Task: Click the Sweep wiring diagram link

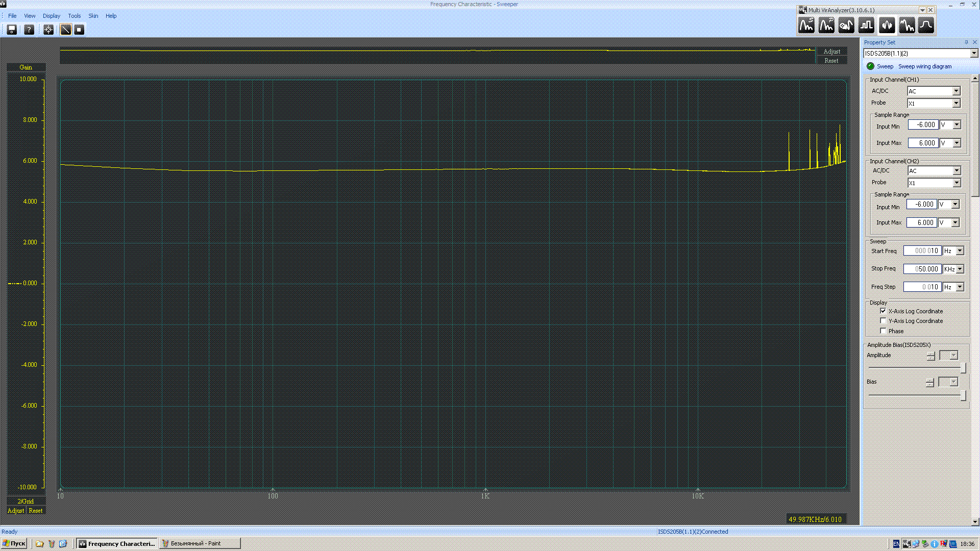Action: [924, 66]
